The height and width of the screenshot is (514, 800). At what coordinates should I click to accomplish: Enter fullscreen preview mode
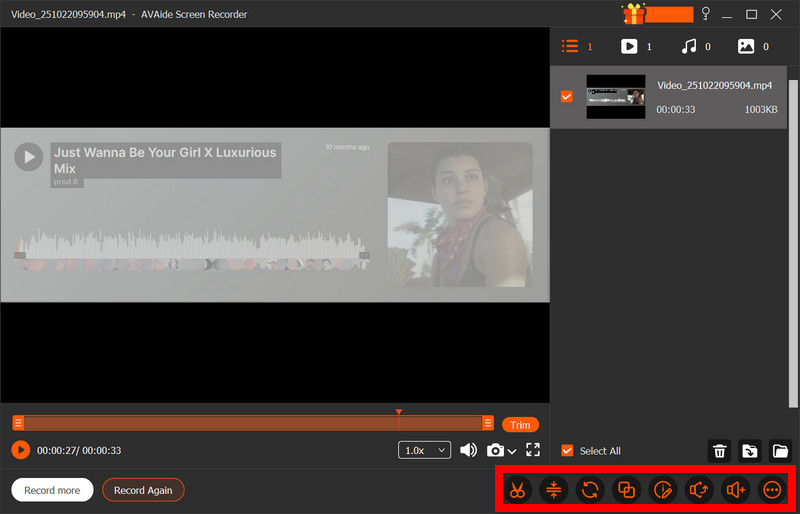click(533, 450)
